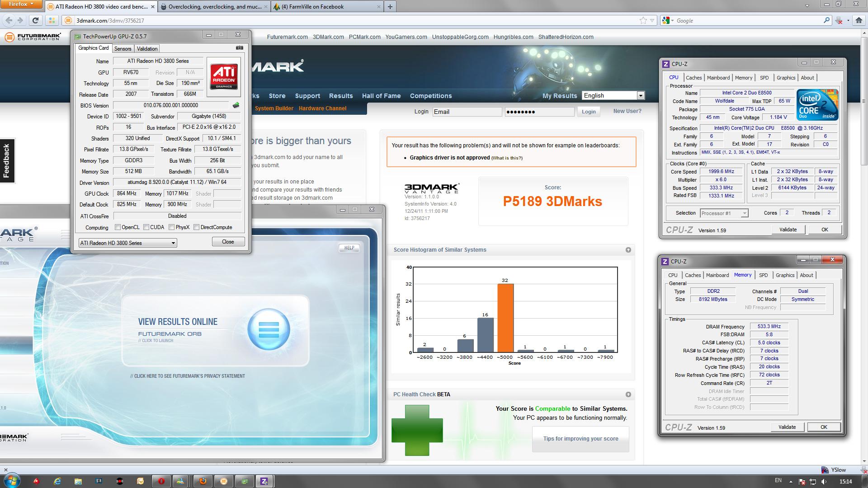
Task: Open the Firefox menu button
Action: [21, 4]
